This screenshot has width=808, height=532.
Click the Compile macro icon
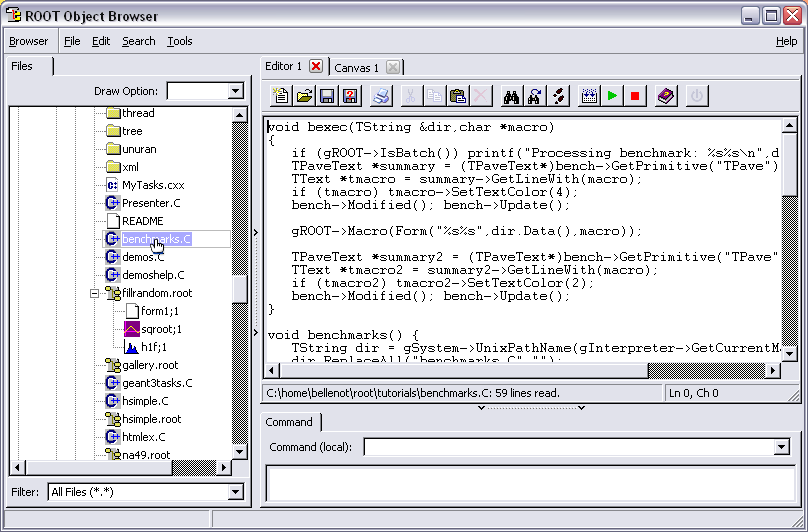tap(589, 96)
